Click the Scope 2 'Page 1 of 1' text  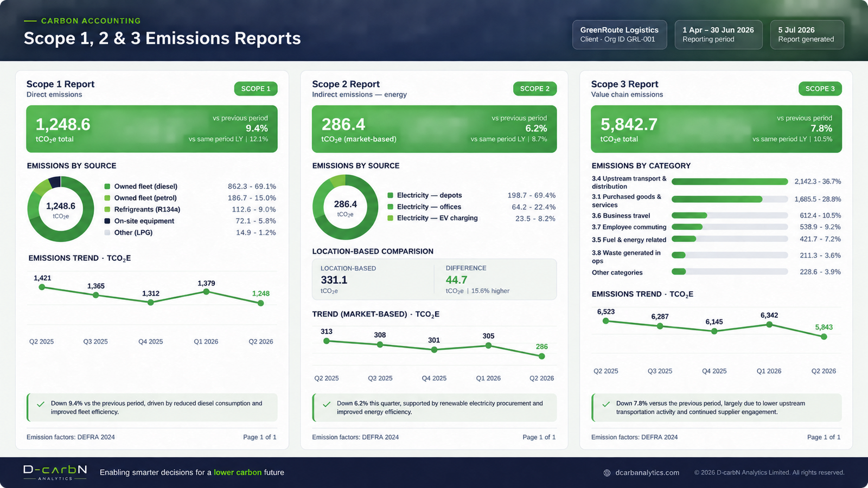coord(539,437)
